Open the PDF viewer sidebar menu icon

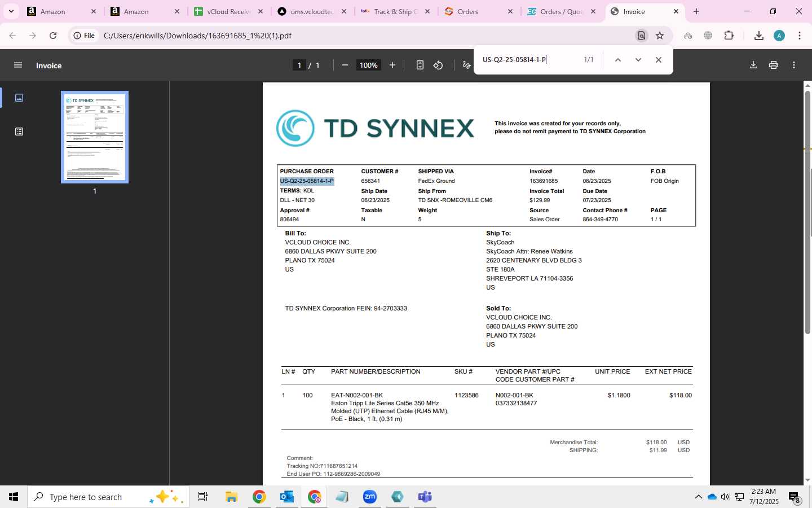point(18,65)
